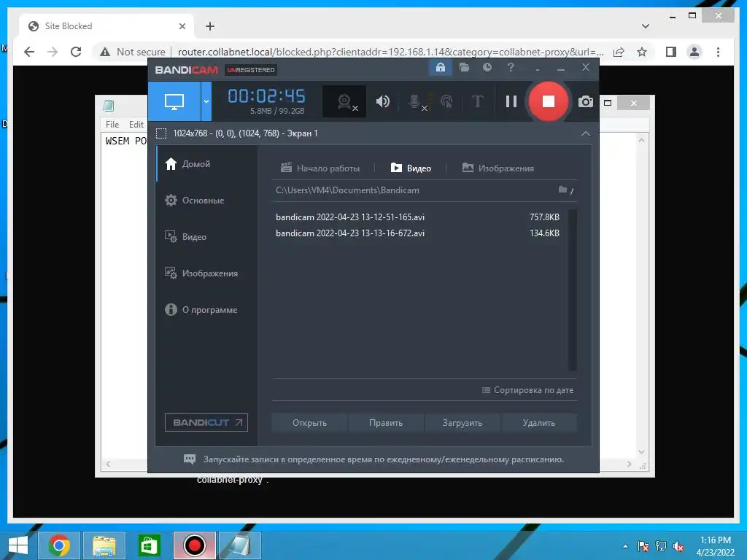This screenshot has width=747, height=560.
Task: Open the Изображения sidebar section
Action: click(207, 273)
